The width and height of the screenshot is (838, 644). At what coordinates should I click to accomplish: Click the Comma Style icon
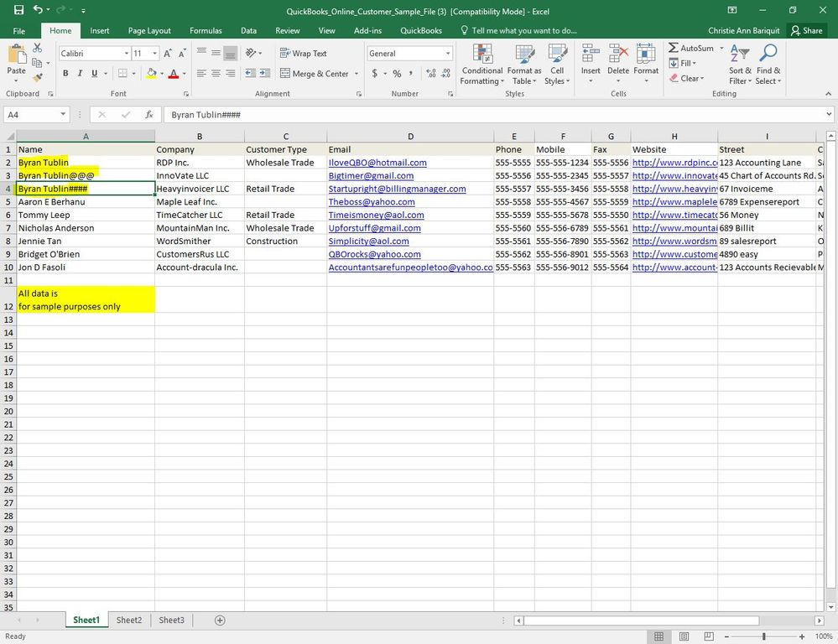click(411, 74)
